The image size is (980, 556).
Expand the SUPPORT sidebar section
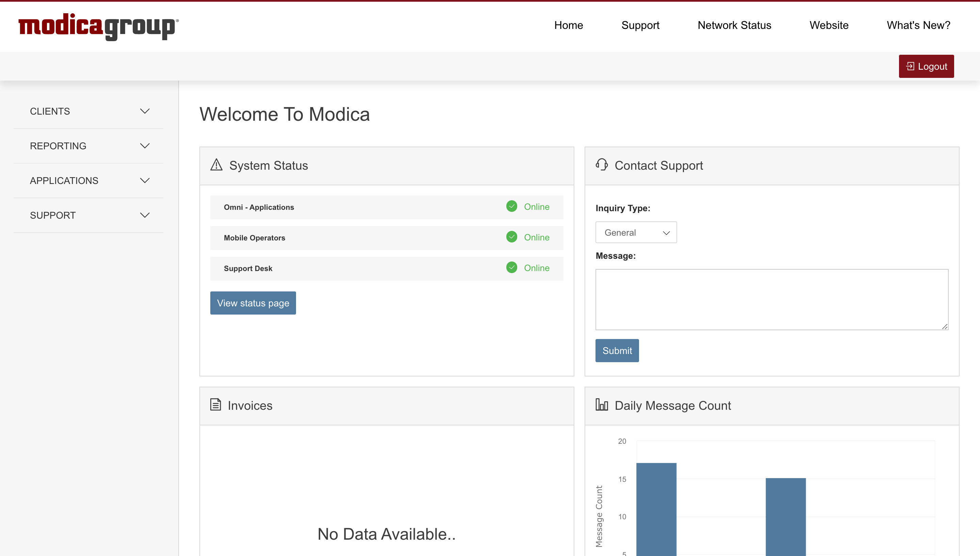(88, 215)
